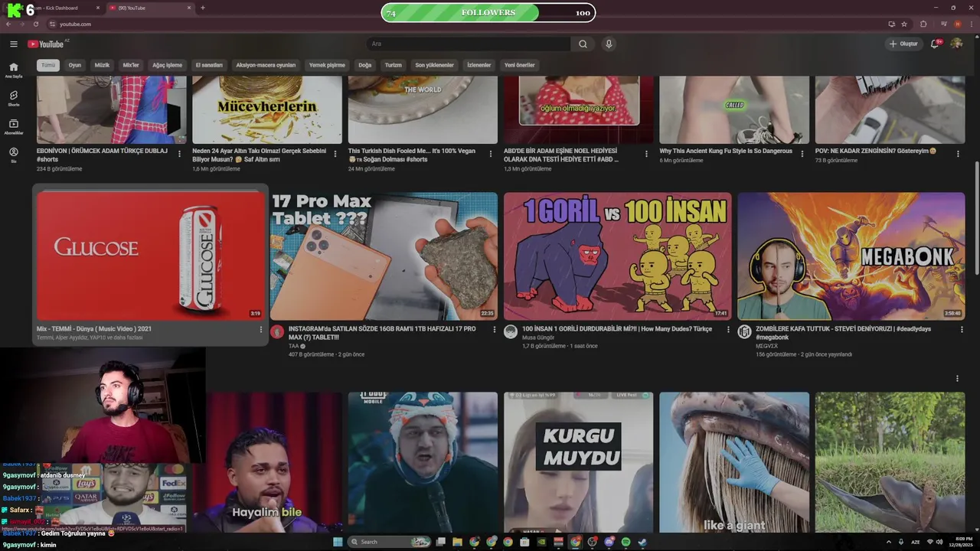Image resolution: width=980 pixels, height=551 pixels.
Task: Select the Son yüklenenler chip
Action: pos(435,65)
